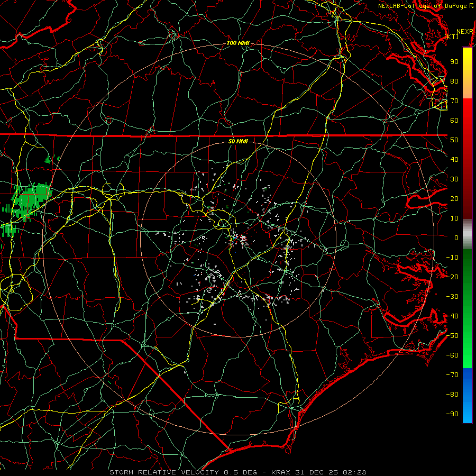
Task: Select the 80 value on the velocity scale
Action: [x=454, y=81]
